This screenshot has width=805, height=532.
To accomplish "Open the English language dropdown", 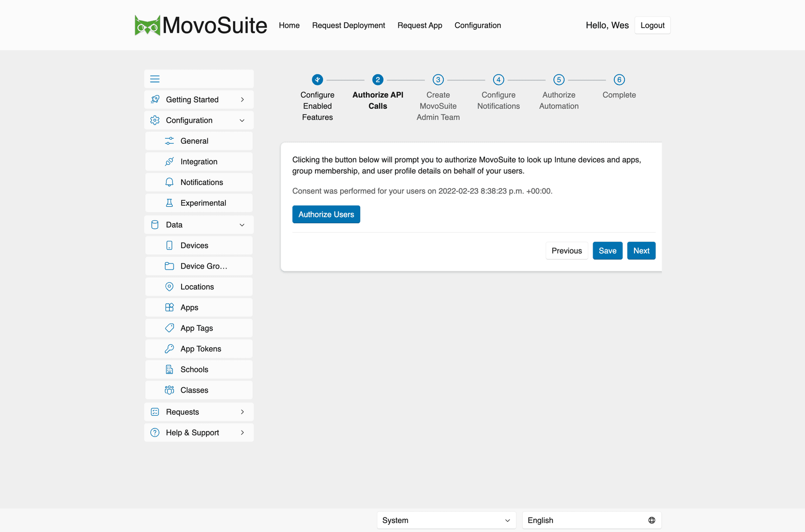I will (x=592, y=520).
